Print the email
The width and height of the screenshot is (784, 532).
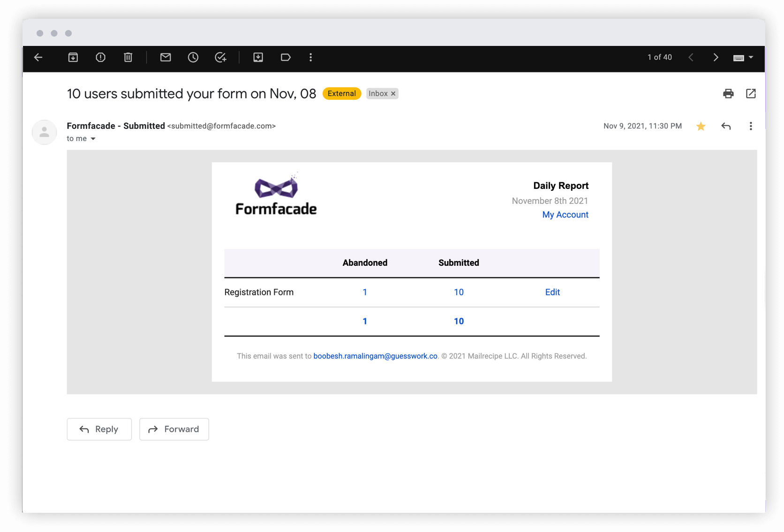pos(728,93)
